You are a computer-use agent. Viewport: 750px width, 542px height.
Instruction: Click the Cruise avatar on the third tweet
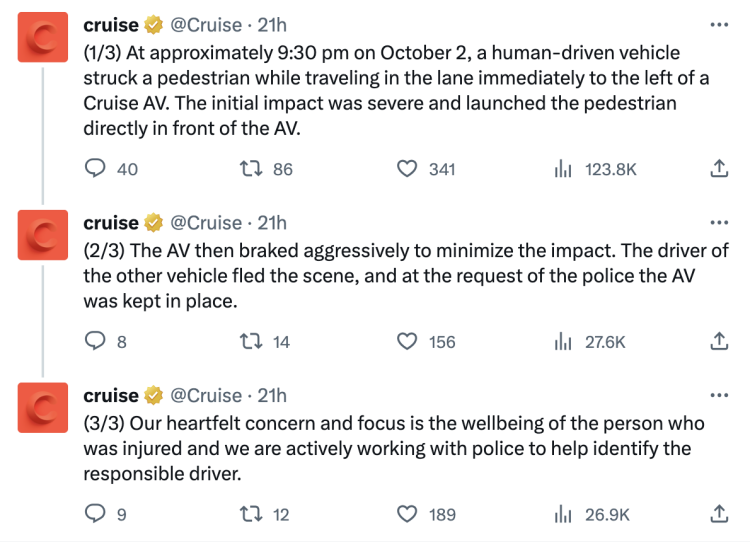pos(42,403)
